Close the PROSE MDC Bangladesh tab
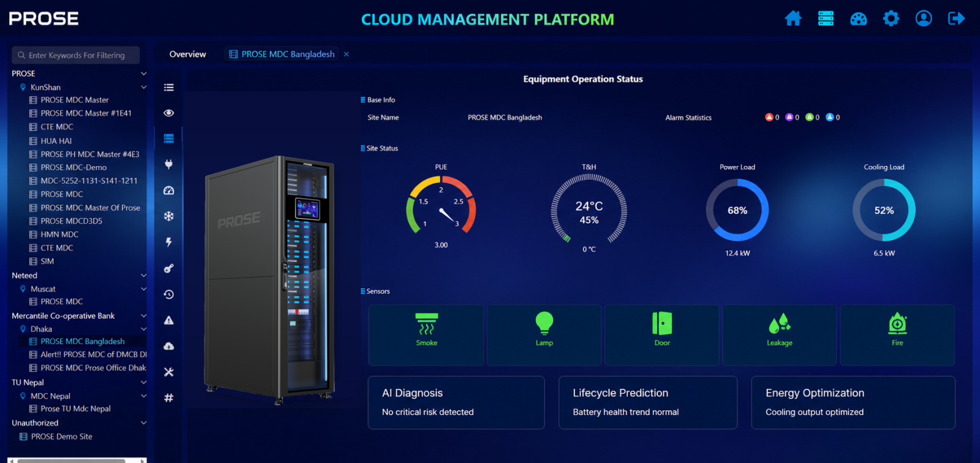 tap(346, 54)
